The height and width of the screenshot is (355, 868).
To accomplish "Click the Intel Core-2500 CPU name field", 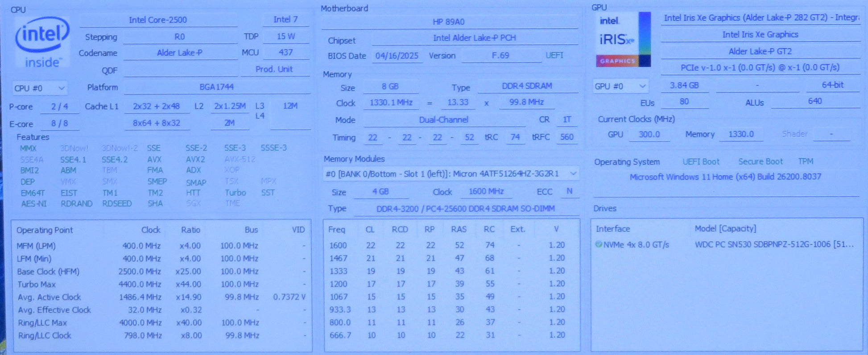I will pos(158,20).
